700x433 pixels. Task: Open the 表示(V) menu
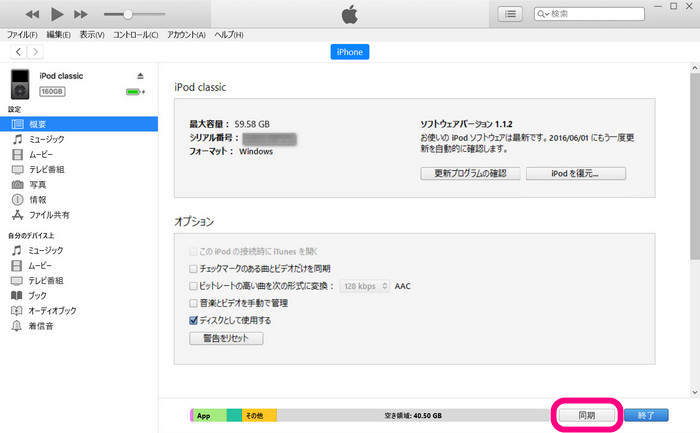pyautogui.click(x=92, y=35)
